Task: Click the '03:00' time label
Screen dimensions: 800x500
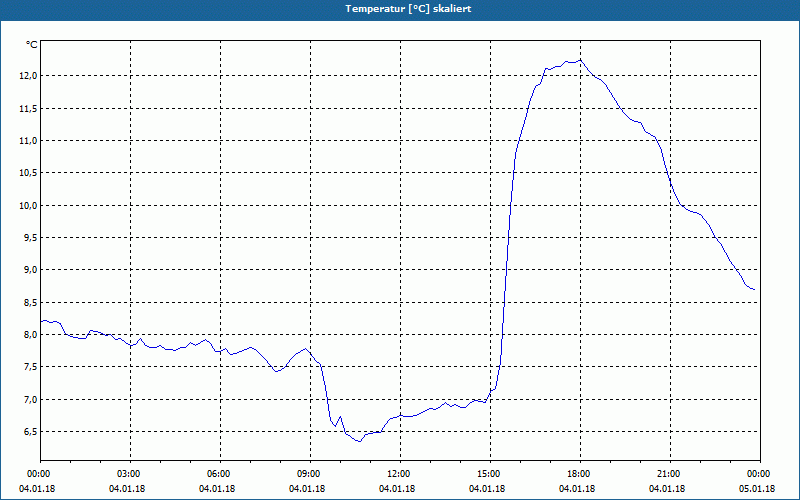Action: [x=130, y=474]
